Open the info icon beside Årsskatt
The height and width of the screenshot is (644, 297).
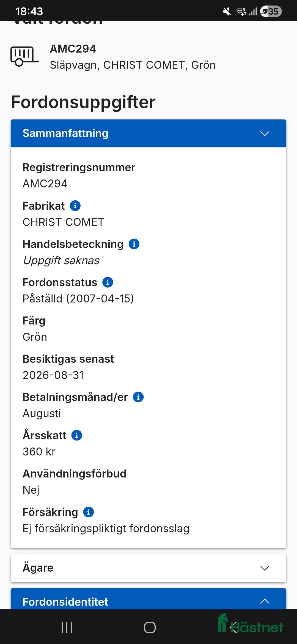click(x=76, y=435)
